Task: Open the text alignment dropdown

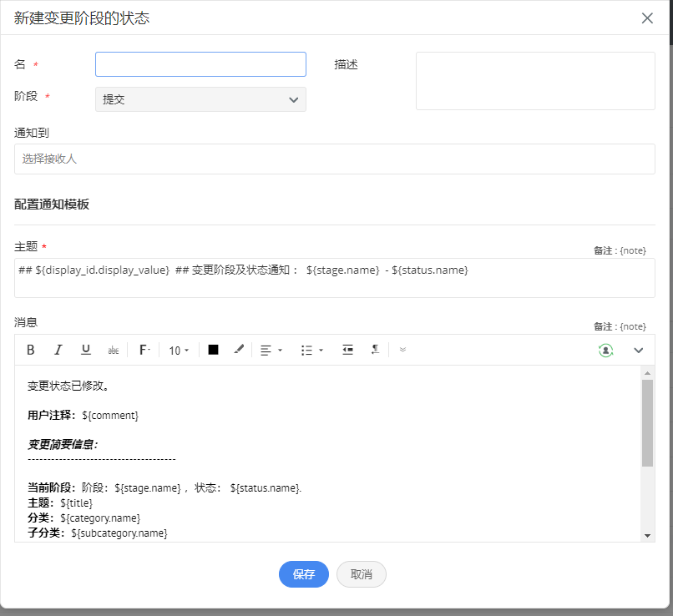Action: (271, 351)
